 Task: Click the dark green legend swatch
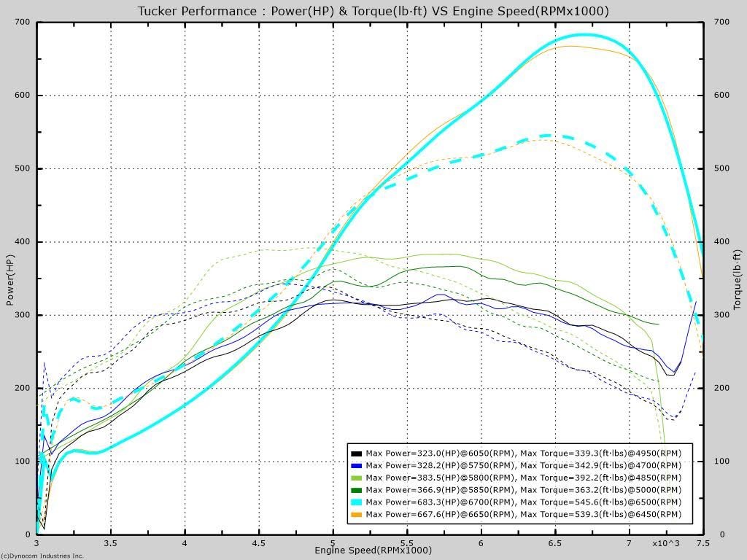356,490
